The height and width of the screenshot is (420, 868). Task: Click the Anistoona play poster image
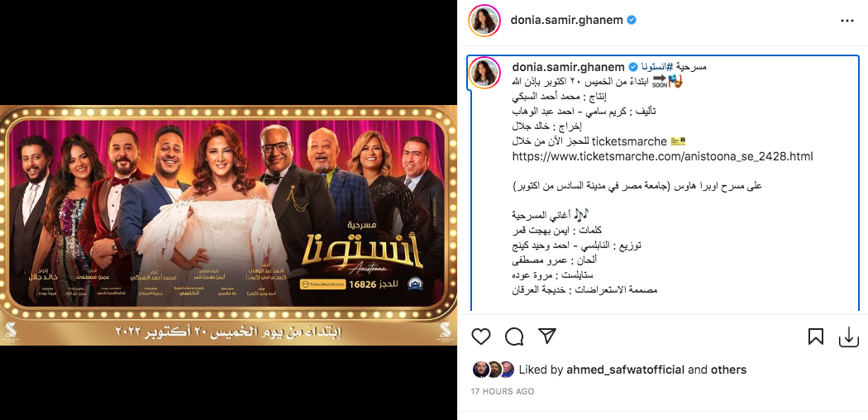(x=229, y=225)
